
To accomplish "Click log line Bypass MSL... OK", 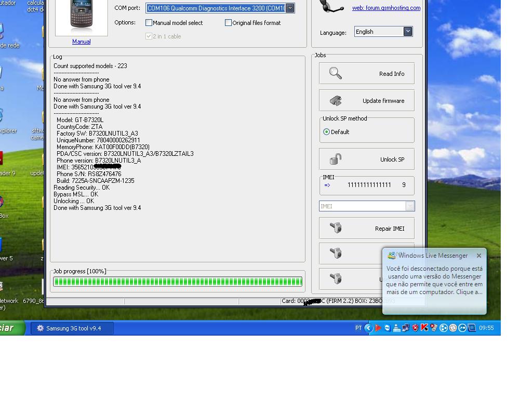I will click(76, 194).
